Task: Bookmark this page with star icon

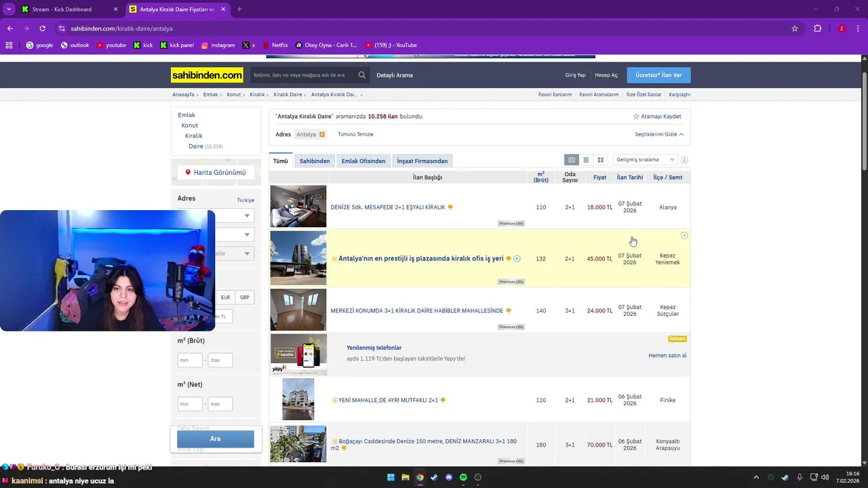Action: coord(795,28)
